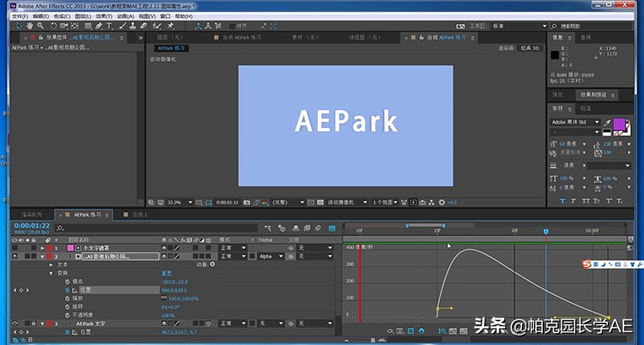
Task: Toggle visibility eye of layer 1 文字遮罩
Action: 15,248
